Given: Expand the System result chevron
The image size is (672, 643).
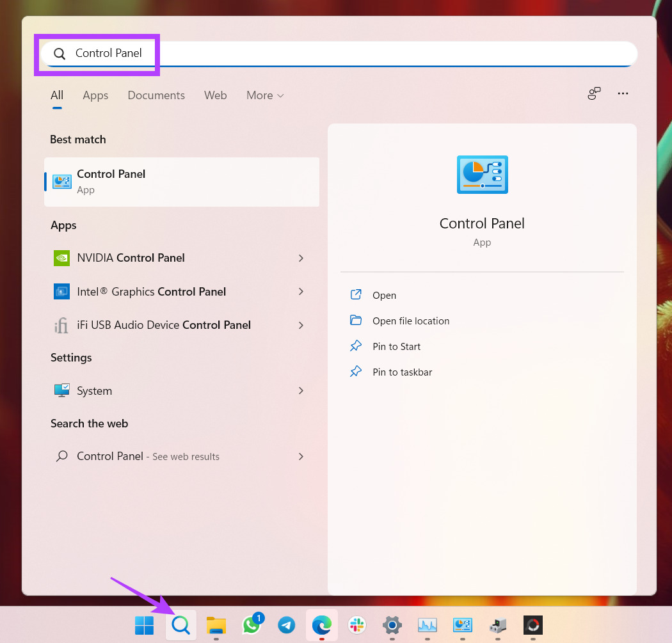Looking at the screenshot, I should (300, 390).
